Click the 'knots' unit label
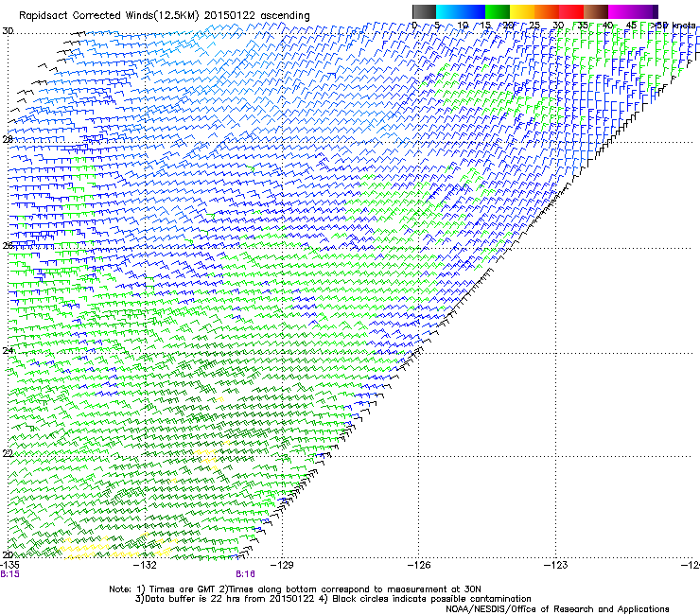The image size is (700, 615). click(x=684, y=25)
